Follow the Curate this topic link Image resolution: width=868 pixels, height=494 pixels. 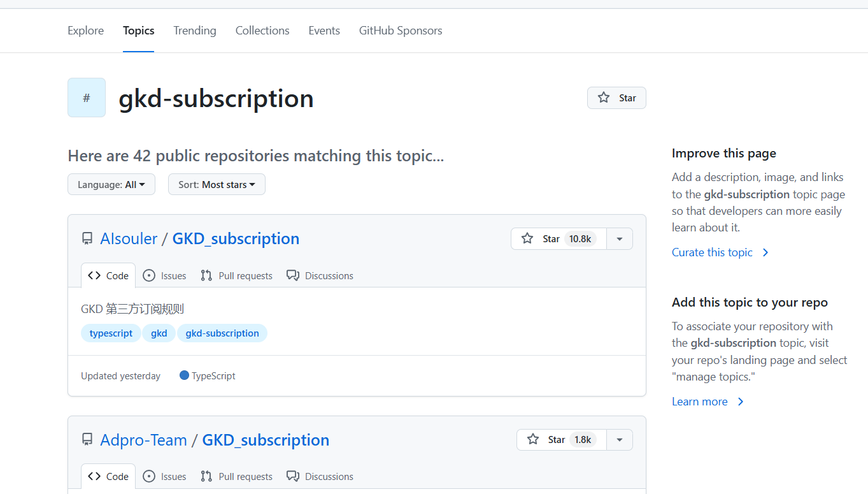tap(712, 252)
